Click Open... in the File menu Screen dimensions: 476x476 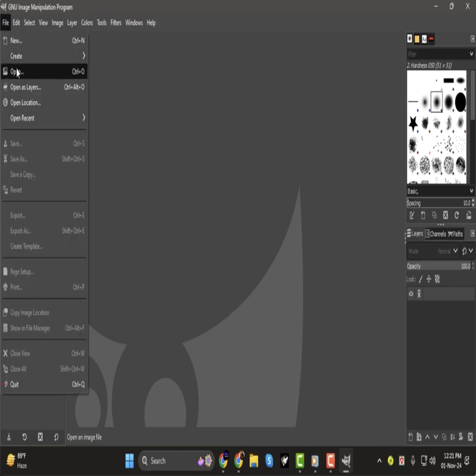[17, 72]
